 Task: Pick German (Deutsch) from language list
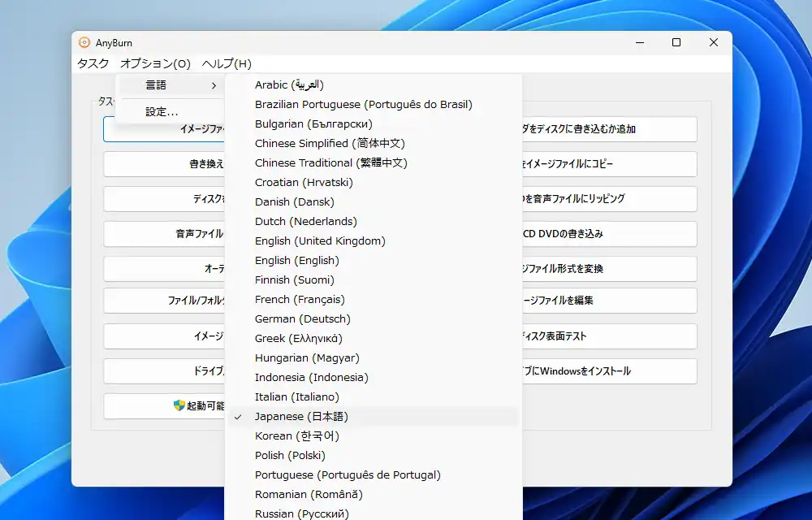tap(302, 319)
